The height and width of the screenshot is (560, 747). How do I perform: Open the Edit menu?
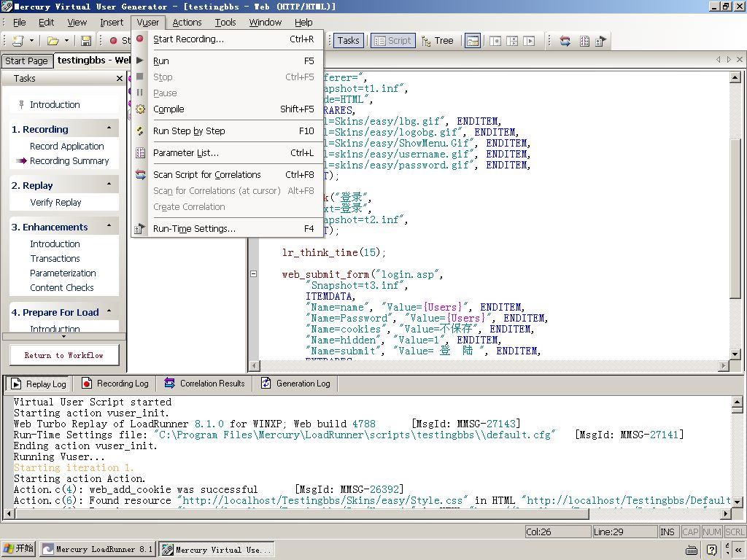coord(46,23)
